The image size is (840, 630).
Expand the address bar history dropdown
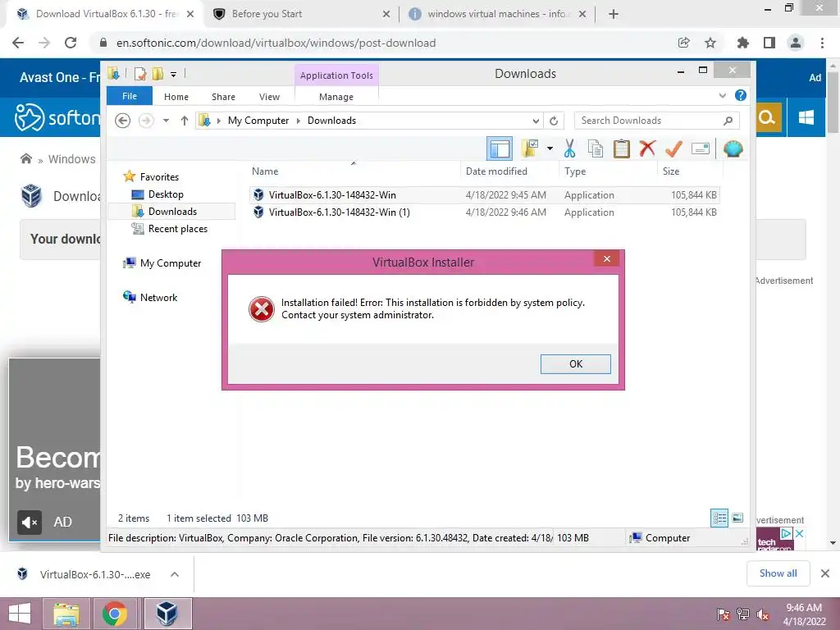[x=535, y=121]
